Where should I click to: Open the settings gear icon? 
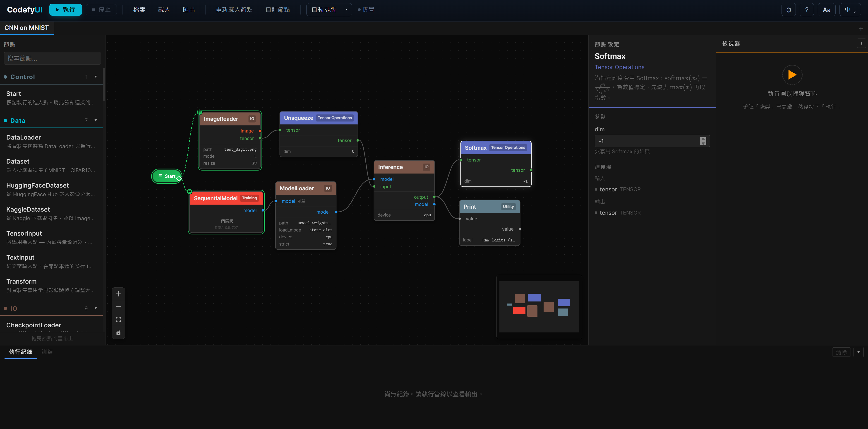coord(789,10)
